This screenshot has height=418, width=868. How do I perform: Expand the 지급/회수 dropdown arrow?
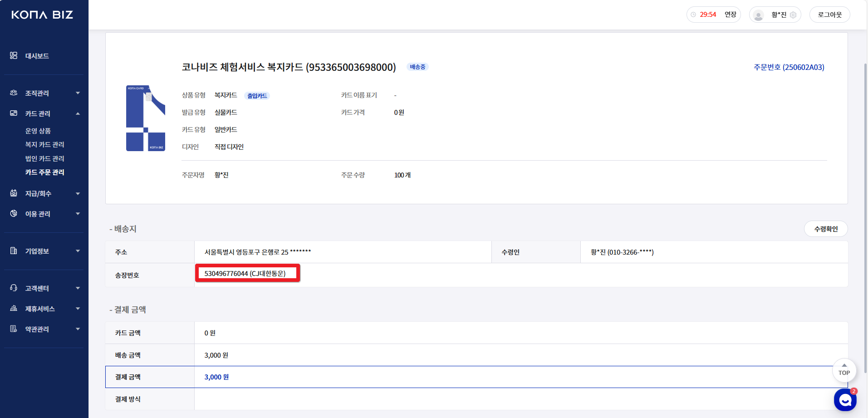point(78,194)
